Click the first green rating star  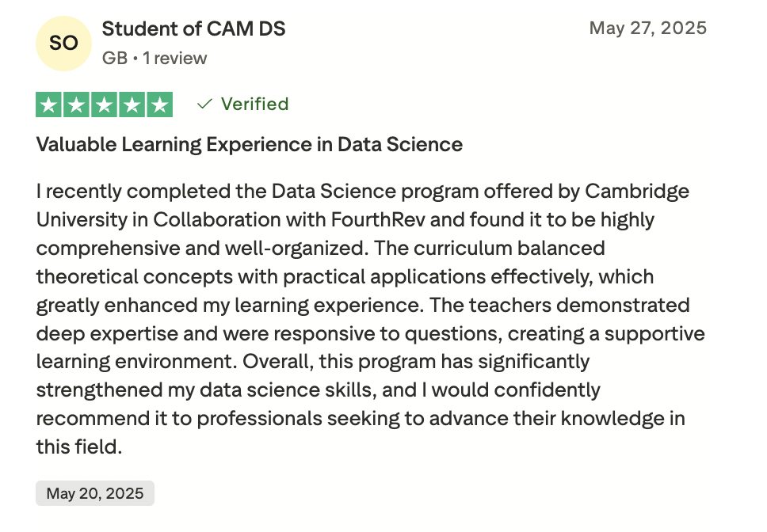point(49,104)
